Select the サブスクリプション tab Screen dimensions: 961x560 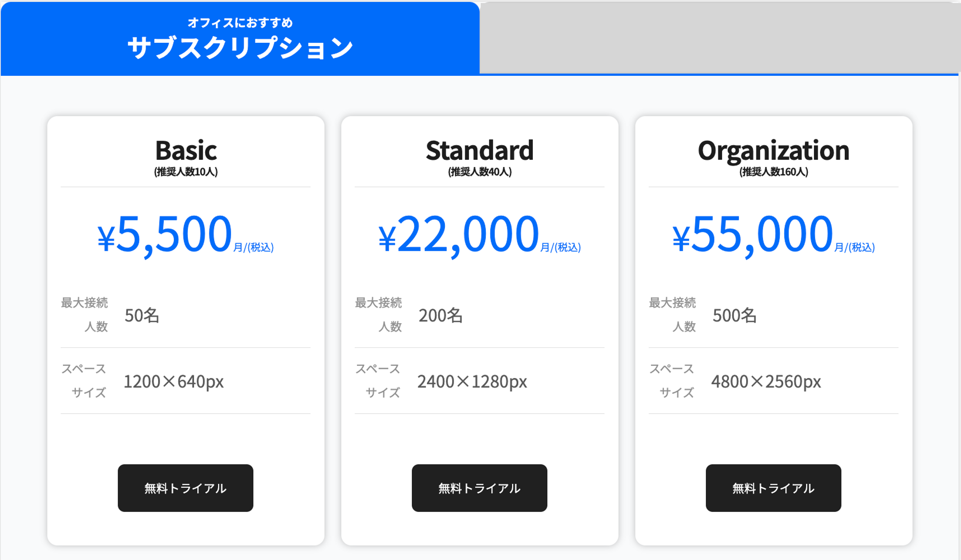(240, 38)
